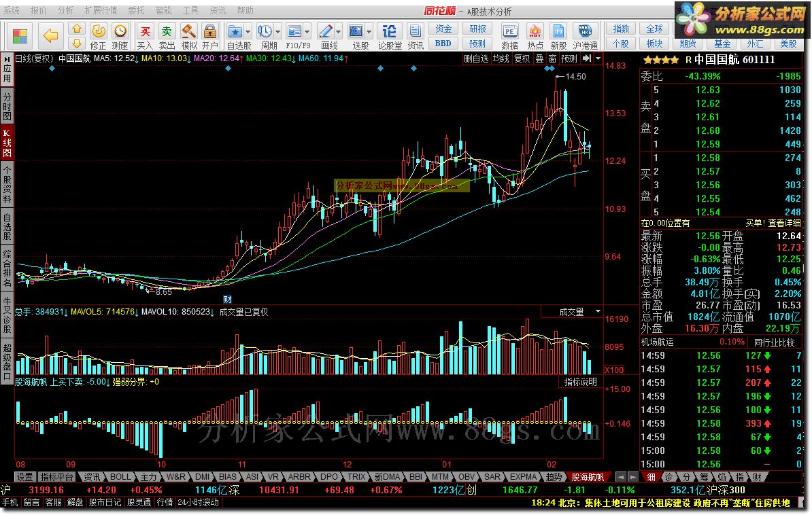Open the 资讯 news document icon

[415, 31]
